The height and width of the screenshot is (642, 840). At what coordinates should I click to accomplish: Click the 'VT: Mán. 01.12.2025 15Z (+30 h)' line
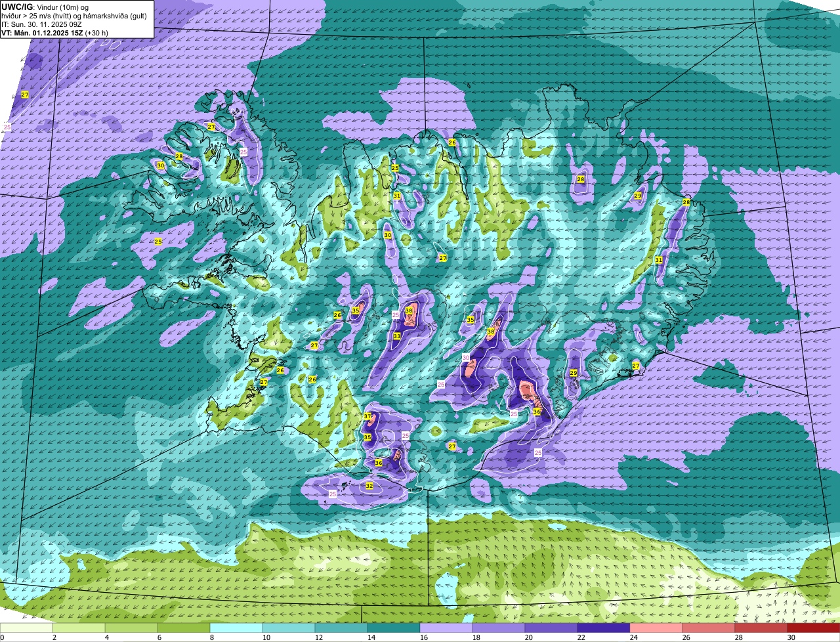(x=54, y=32)
